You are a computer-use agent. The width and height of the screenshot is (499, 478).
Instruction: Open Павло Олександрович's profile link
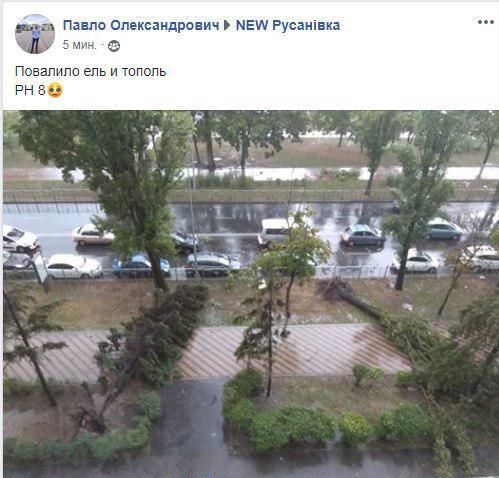click(141, 25)
